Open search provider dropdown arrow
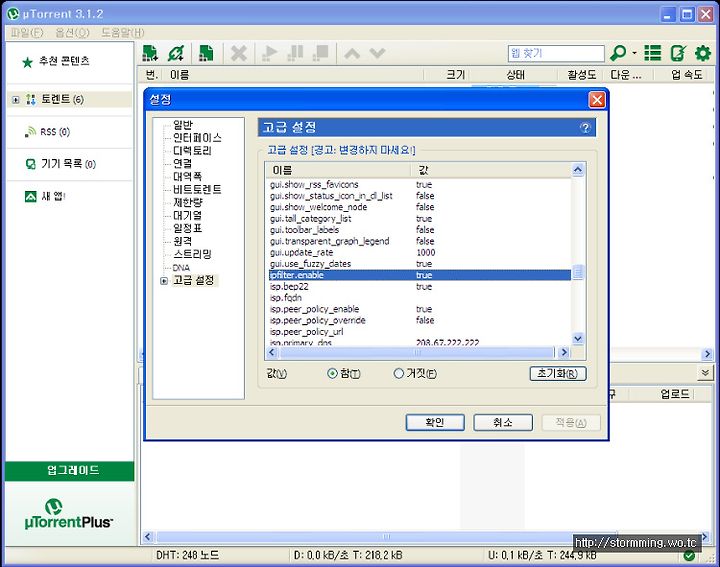This screenshot has height=567, width=720. [x=634, y=53]
